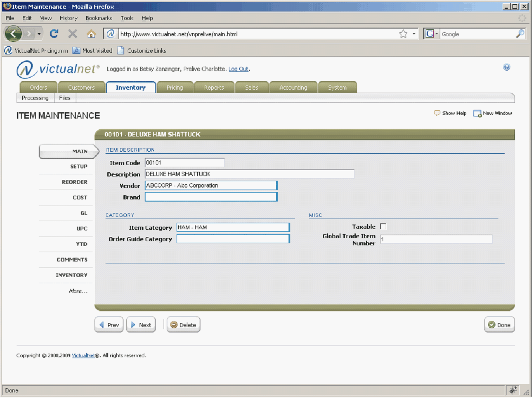This screenshot has height=398, width=532.
Task: Click the Item Code field
Action: coord(184,162)
